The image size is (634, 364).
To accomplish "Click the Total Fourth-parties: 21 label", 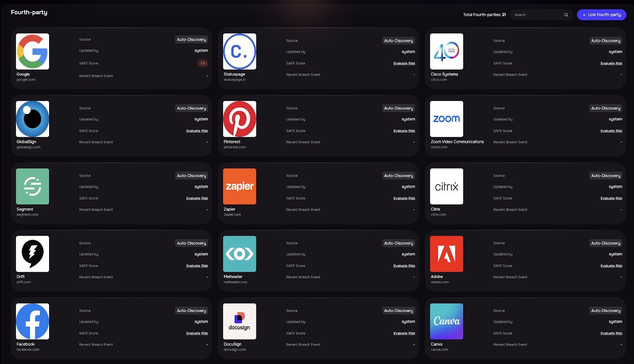I will 484,15.
